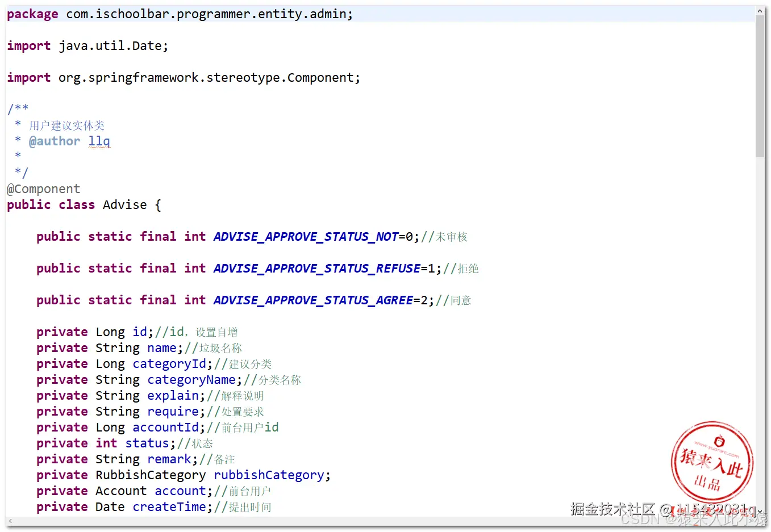771x532 pixels.
Task: Click the rubbishCategory field name
Action: 269,475
